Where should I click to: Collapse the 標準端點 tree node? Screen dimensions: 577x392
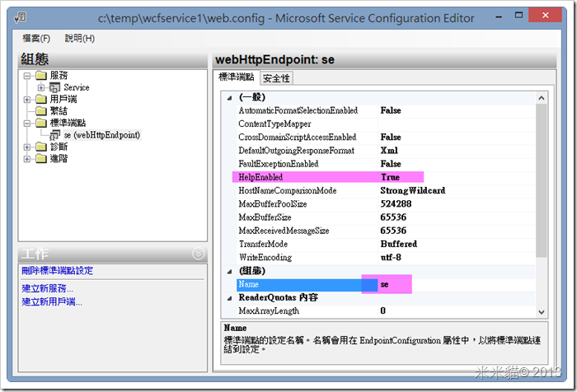click(x=27, y=124)
